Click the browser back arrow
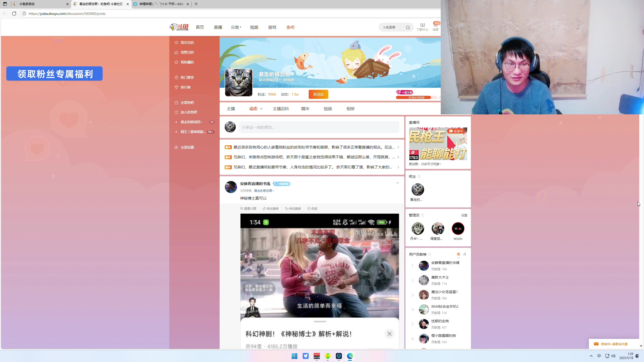The image size is (644, 362). click(x=5, y=14)
